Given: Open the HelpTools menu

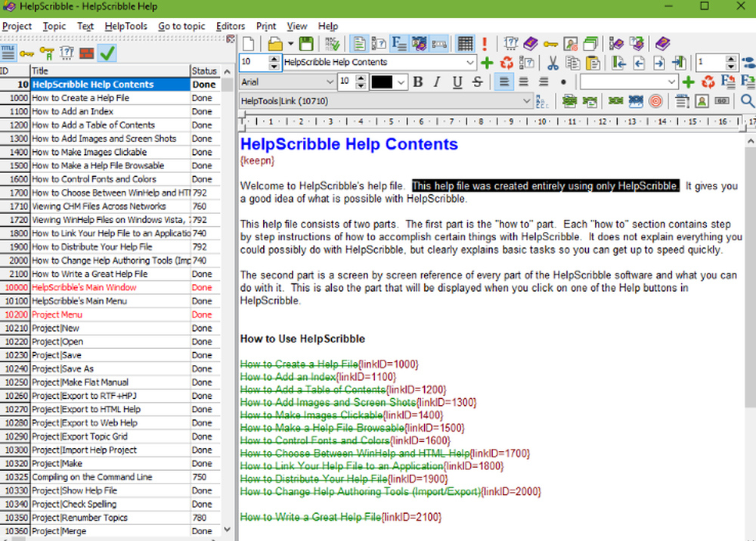Looking at the screenshot, I should [x=125, y=26].
